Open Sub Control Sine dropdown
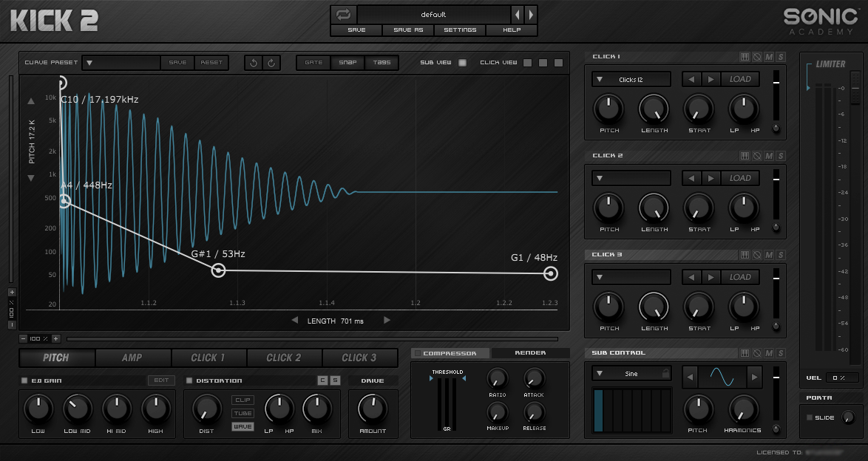This screenshot has height=461, width=868. pyautogui.click(x=631, y=374)
